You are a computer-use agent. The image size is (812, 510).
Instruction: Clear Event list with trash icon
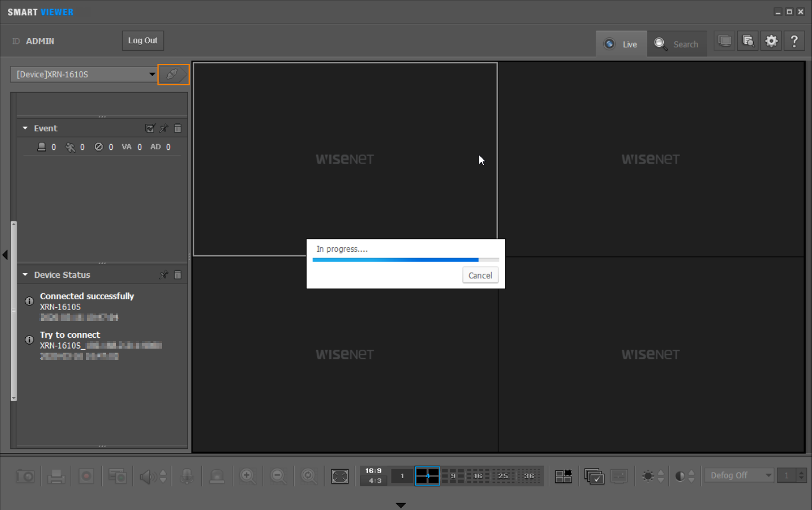click(x=178, y=129)
